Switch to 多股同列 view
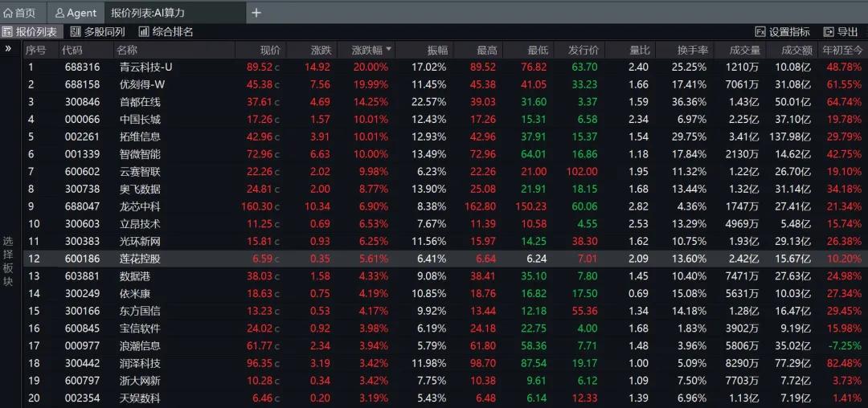Screen dimensions: 868x408 point(97,31)
